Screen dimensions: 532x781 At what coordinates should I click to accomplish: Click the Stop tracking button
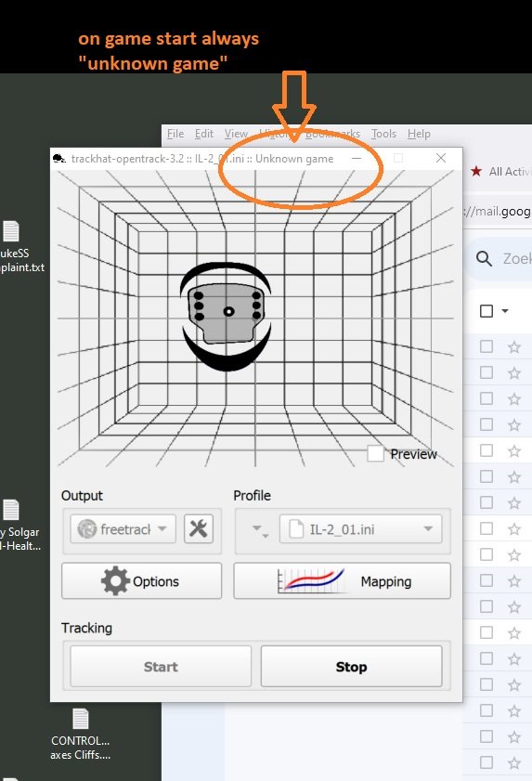pos(351,667)
